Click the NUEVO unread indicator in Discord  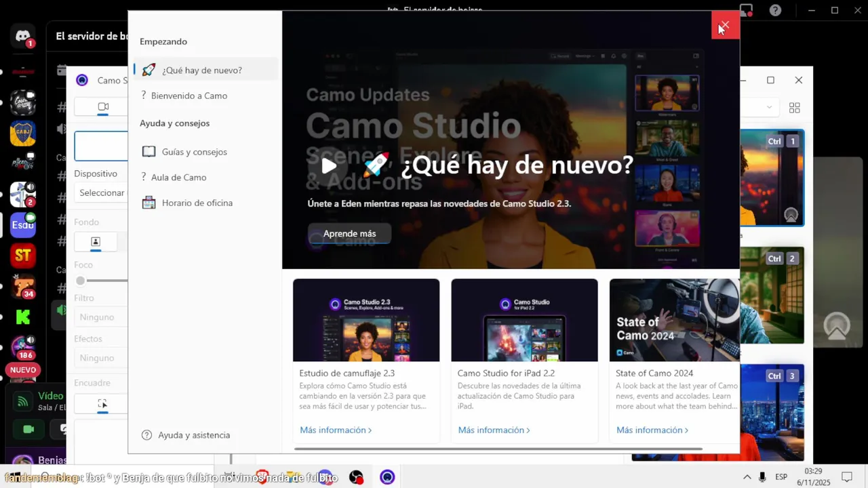coord(23,370)
